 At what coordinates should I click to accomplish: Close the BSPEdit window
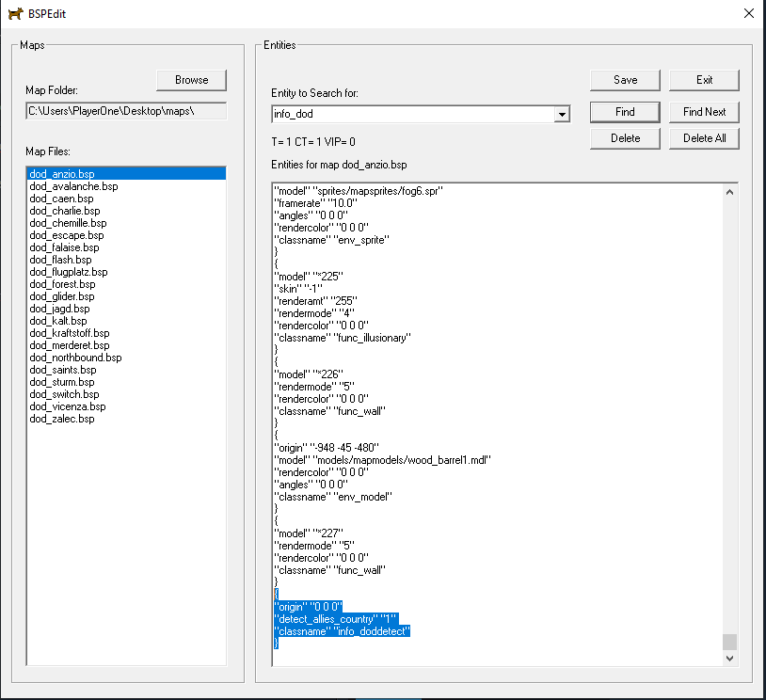point(748,14)
